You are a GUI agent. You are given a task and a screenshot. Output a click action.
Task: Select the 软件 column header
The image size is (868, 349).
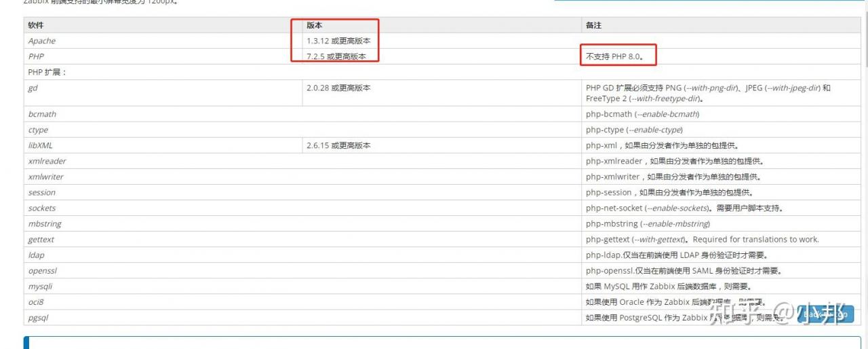click(35, 25)
